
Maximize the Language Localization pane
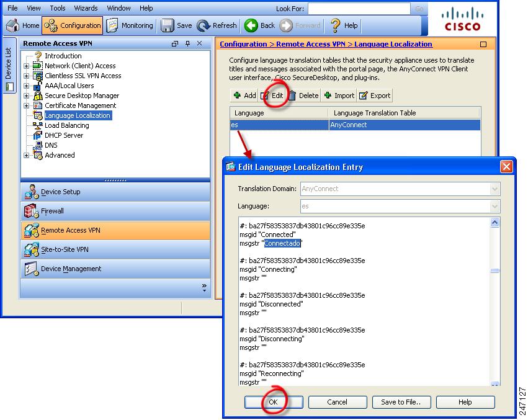pos(483,44)
